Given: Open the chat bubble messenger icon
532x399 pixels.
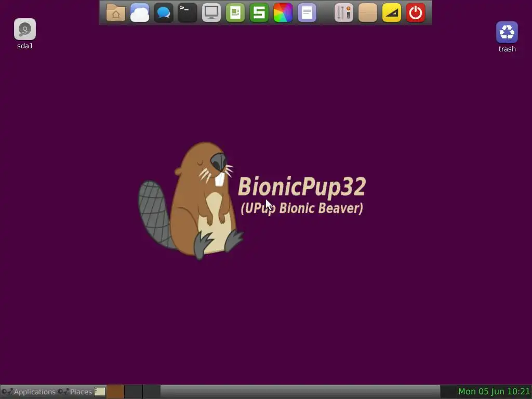Looking at the screenshot, I should click(164, 12).
